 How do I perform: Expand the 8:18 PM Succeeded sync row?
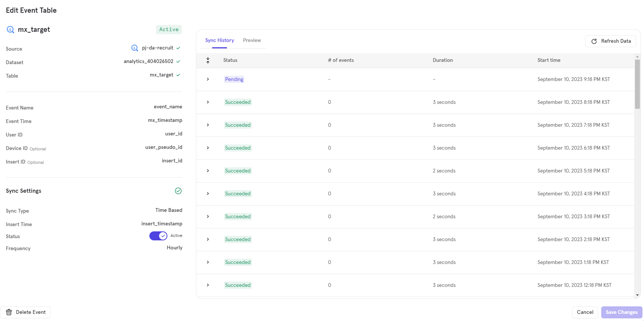tap(208, 102)
